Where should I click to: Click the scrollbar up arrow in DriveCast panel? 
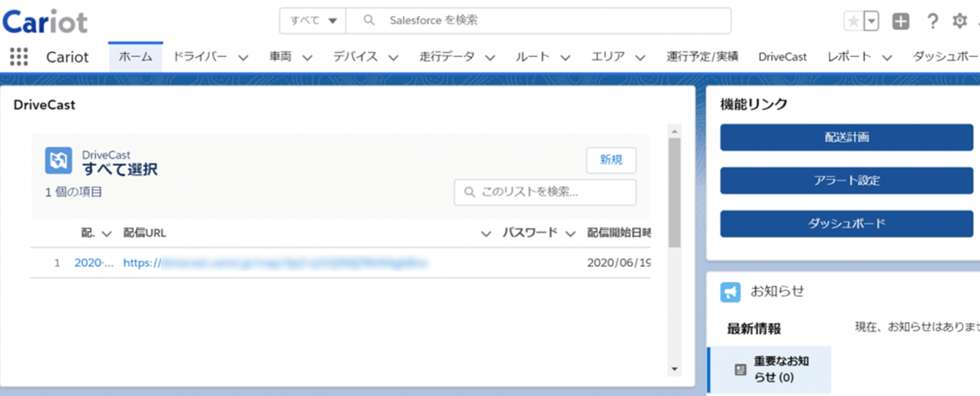point(674,131)
